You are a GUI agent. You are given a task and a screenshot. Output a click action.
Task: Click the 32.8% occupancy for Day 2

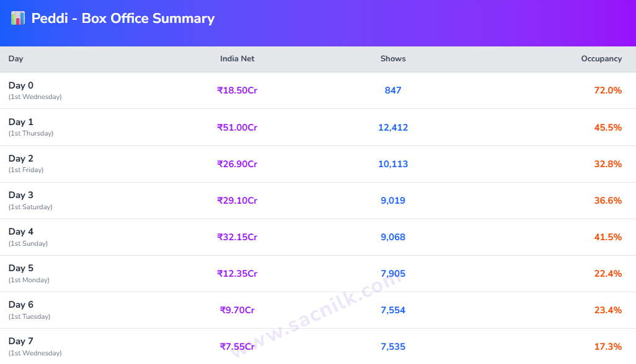(x=607, y=164)
